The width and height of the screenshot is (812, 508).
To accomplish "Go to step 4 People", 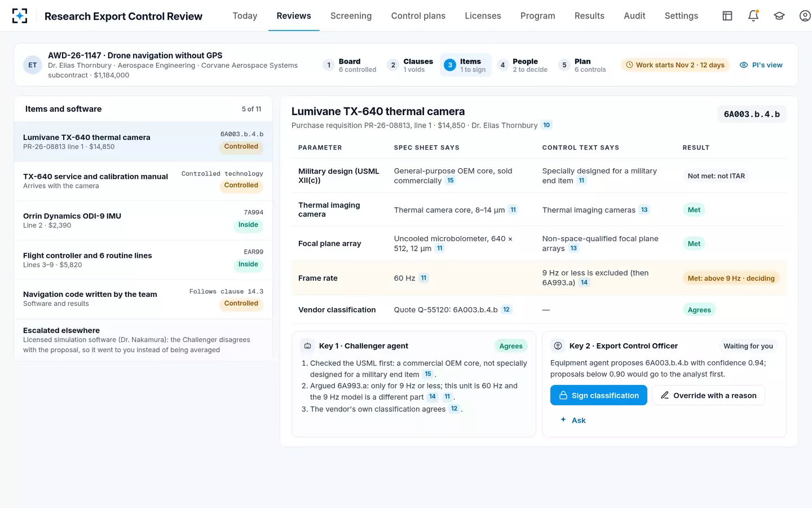I will 523,65.
